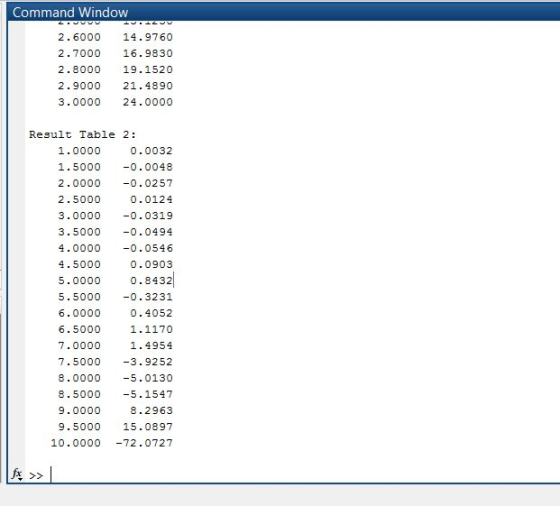This screenshot has height=506, width=560.
Task: Click the value 21.4890
Action: click(148, 86)
